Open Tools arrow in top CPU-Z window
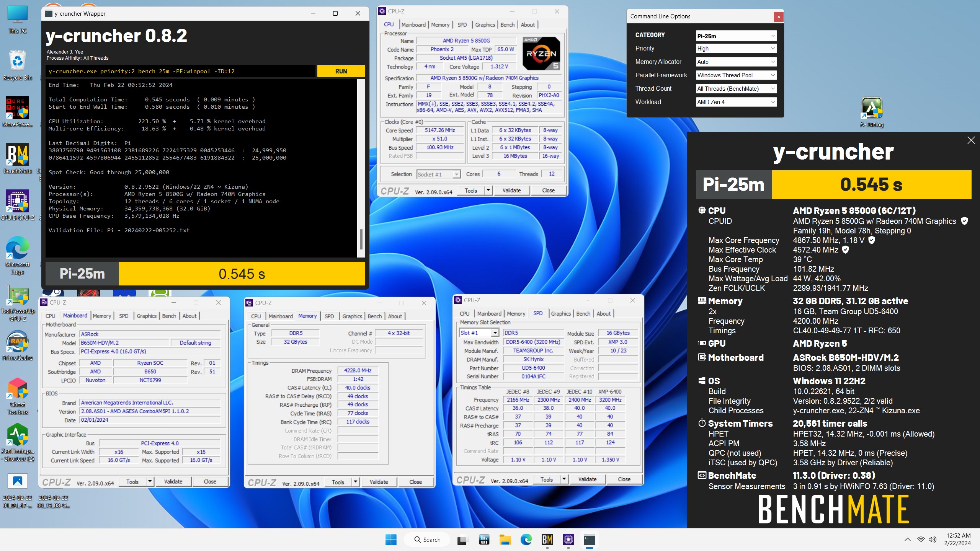Viewport: 980px width, 551px height. click(x=488, y=190)
